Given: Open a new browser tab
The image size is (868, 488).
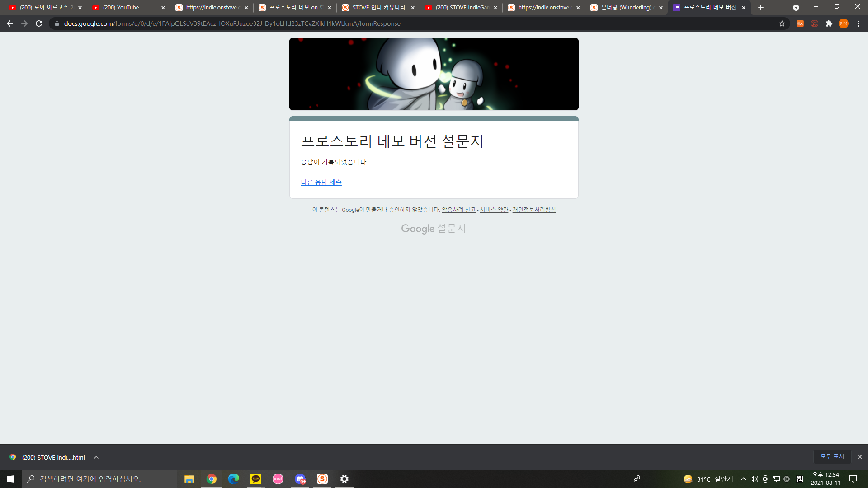Looking at the screenshot, I should coord(761,8).
